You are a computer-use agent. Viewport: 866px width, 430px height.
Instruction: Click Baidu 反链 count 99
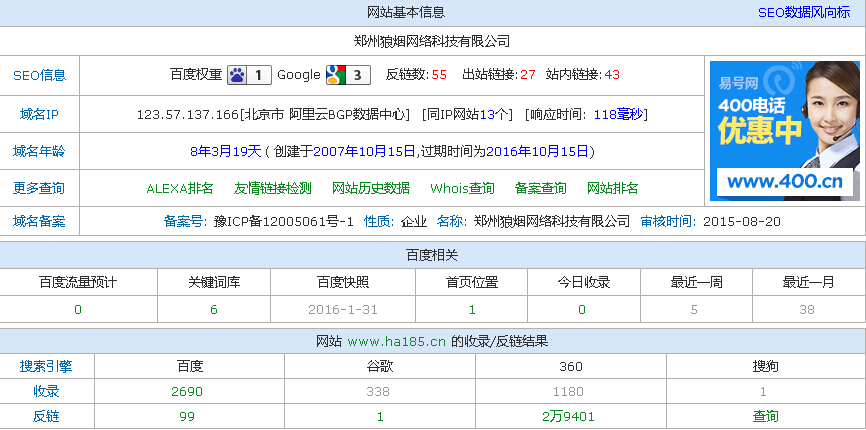tap(189, 416)
